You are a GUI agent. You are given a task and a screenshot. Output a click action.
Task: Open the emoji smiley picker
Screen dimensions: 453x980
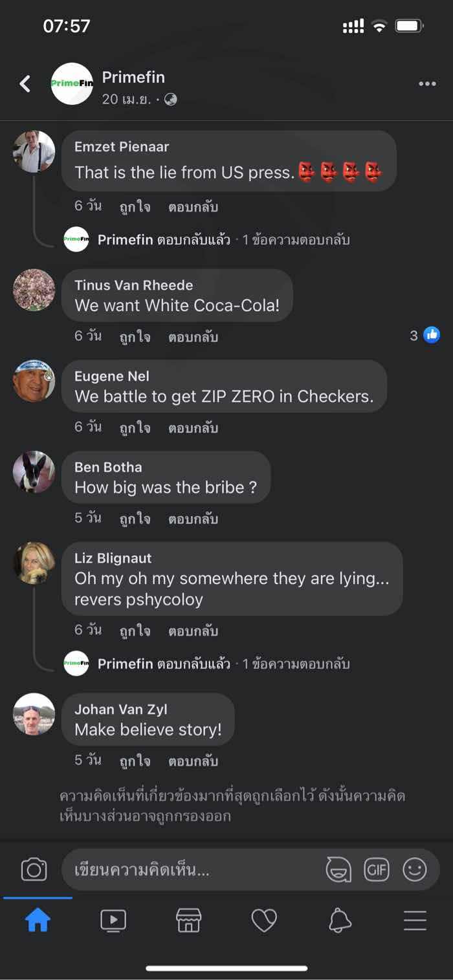(415, 869)
